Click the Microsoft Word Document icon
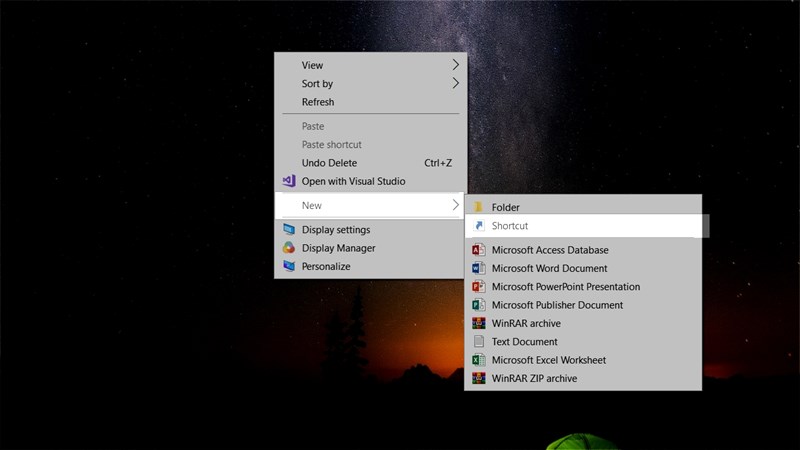The height and width of the screenshot is (450, 800). (x=479, y=268)
